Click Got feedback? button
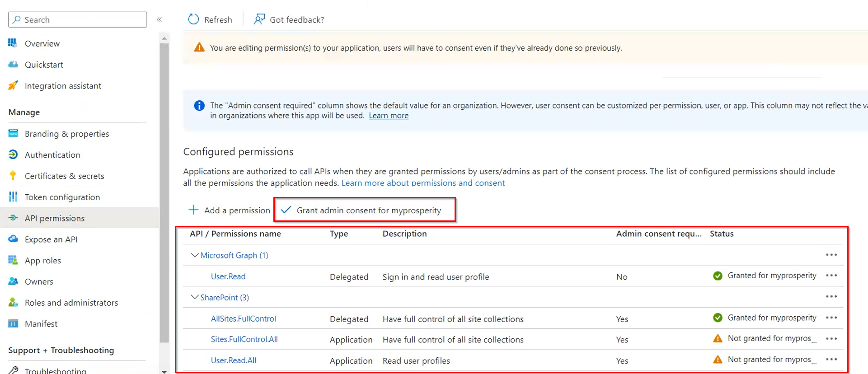 289,19
